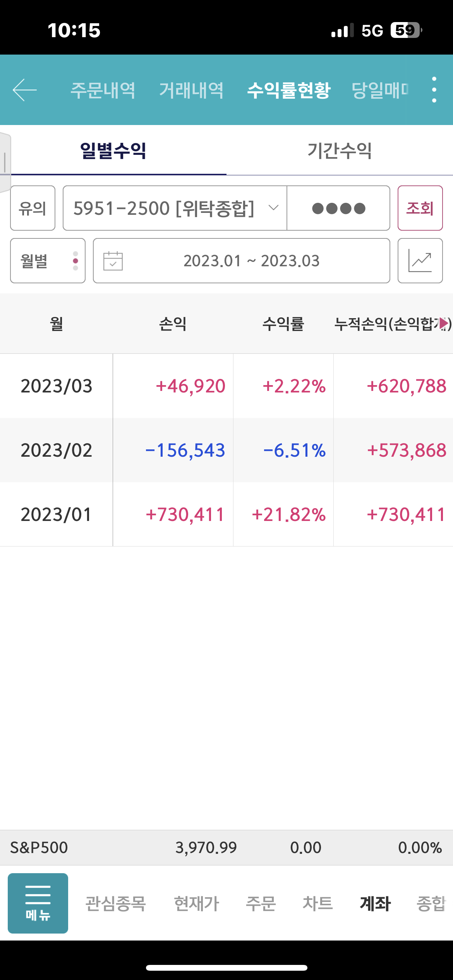This screenshot has width=453, height=980.
Task: Open the three-dot more options menu
Action: pos(434,90)
